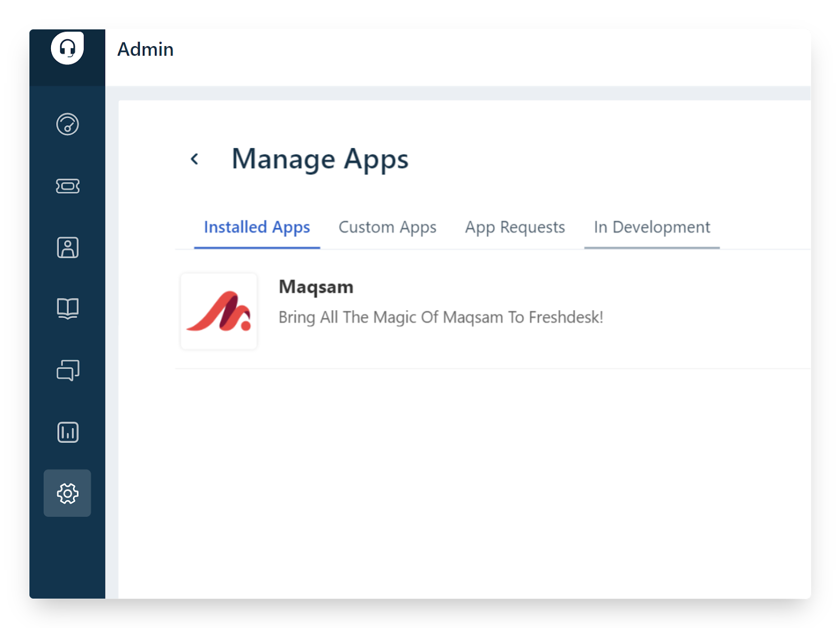Open the Analytics reports icon
The height and width of the screenshot is (628, 840).
click(67, 432)
